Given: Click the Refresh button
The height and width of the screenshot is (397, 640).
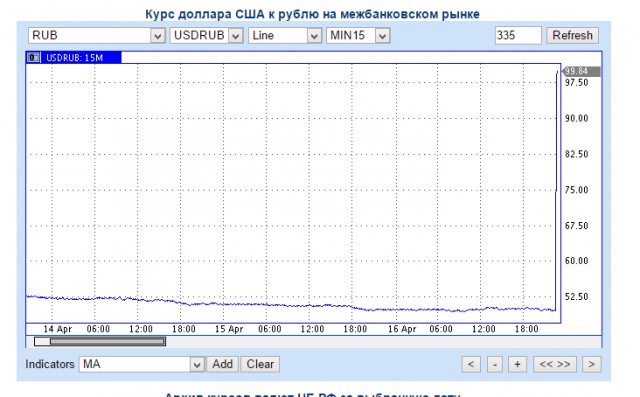Looking at the screenshot, I should [x=572, y=35].
